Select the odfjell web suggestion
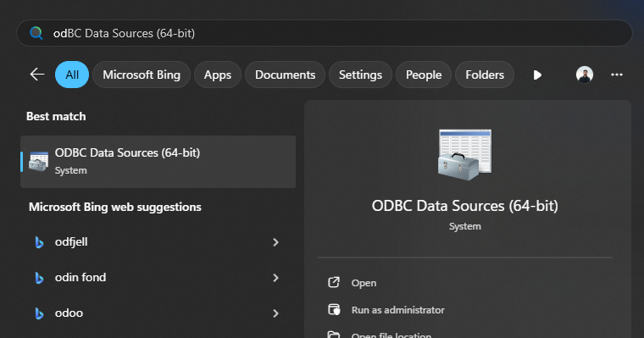This screenshot has width=644, height=338. (158, 242)
